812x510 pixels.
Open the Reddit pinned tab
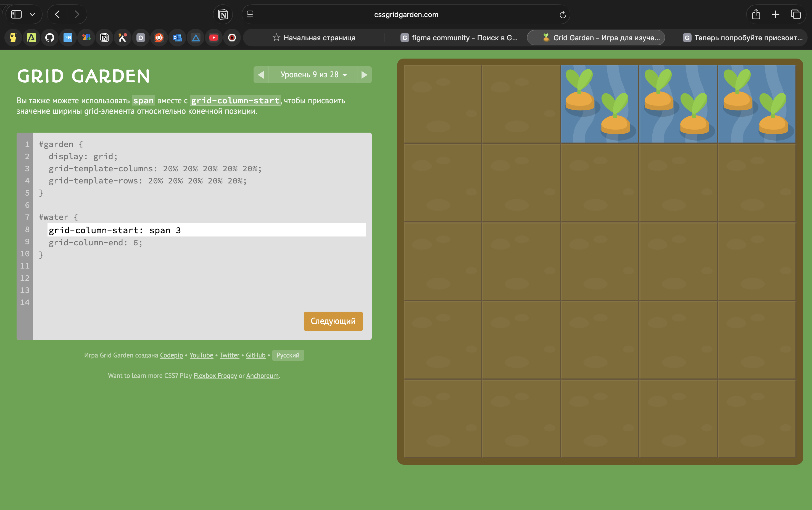coord(159,38)
